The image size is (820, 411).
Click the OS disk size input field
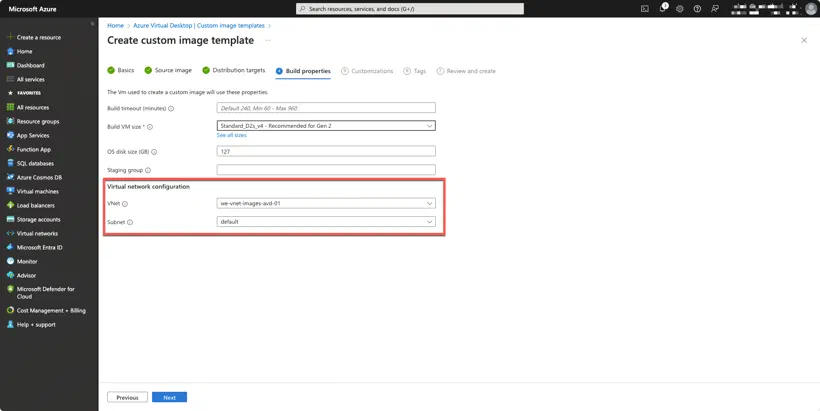[x=326, y=151]
